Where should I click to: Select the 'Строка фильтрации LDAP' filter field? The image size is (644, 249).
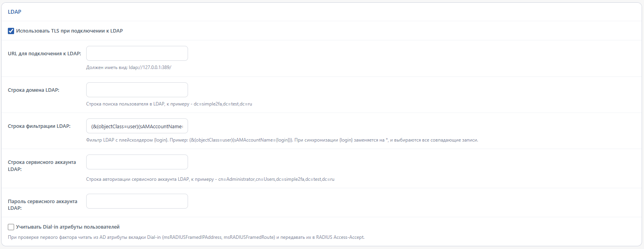(137, 126)
